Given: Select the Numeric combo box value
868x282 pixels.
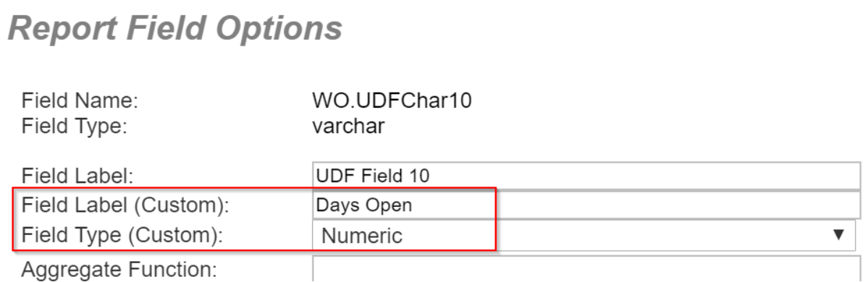Looking at the screenshot, I should (584, 236).
